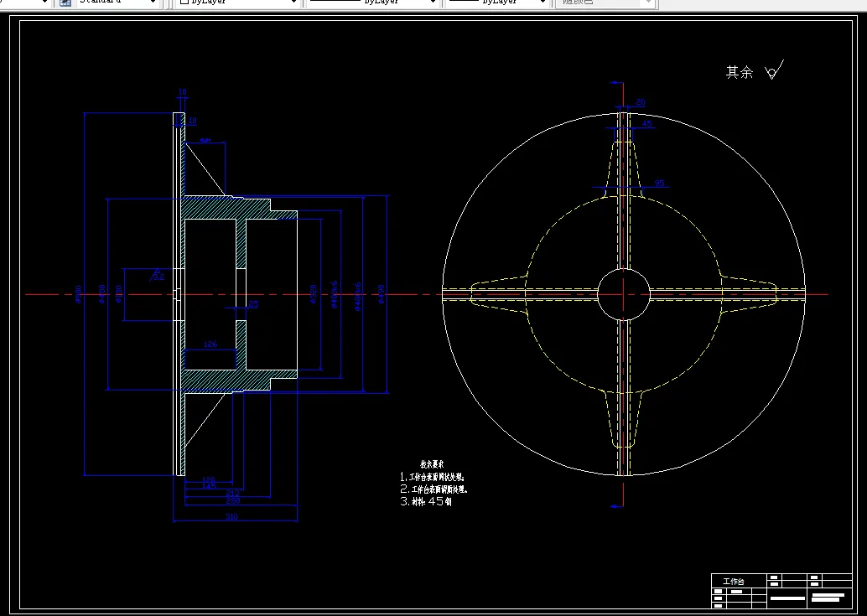The width and height of the screenshot is (867, 616).
Task: Open the ByLayer lineweight control dropdown
Action: coord(543,3)
